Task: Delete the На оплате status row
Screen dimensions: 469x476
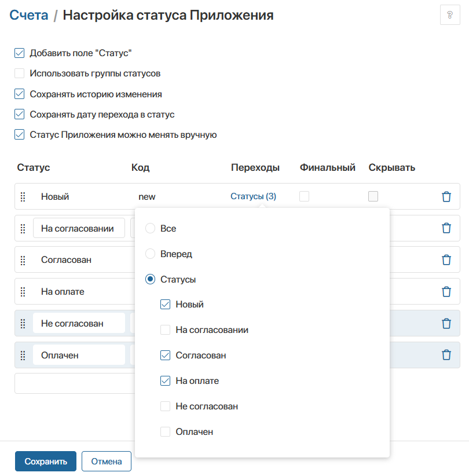Action: 446,291
